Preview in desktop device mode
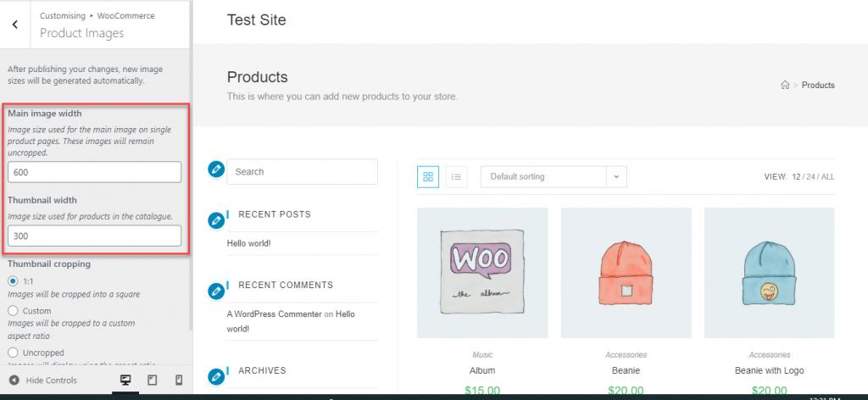868x400 pixels. 125,380
